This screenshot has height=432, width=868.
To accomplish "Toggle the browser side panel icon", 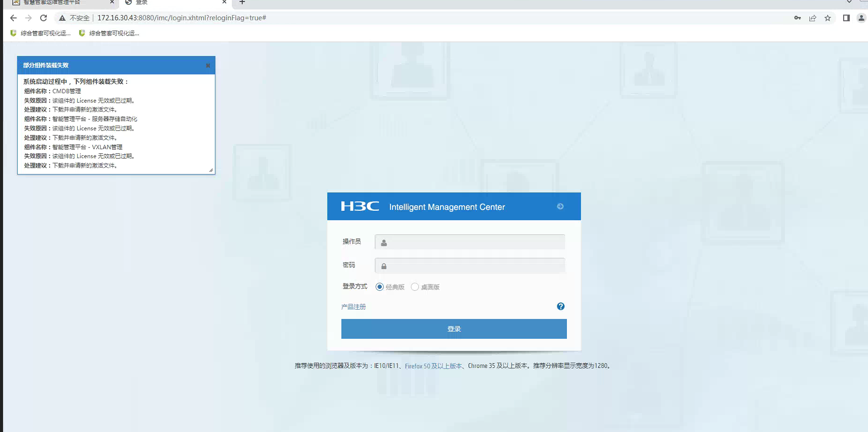I will pos(846,18).
